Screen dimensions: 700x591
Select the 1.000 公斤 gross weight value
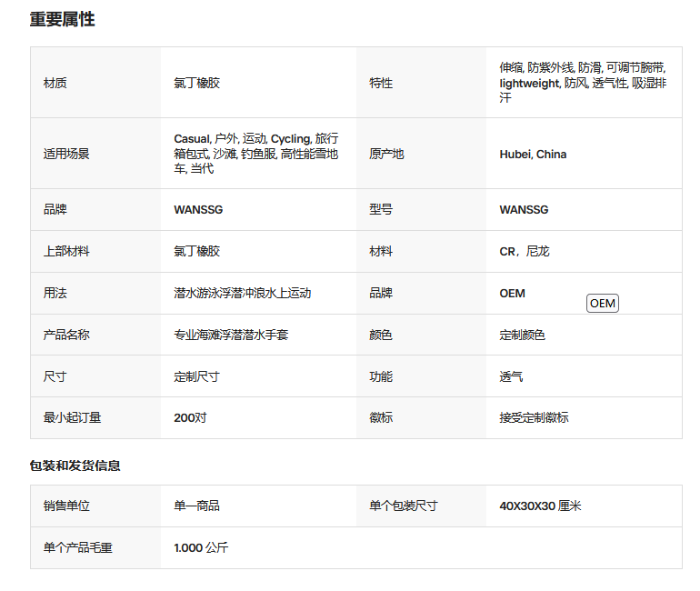click(201, 547)
